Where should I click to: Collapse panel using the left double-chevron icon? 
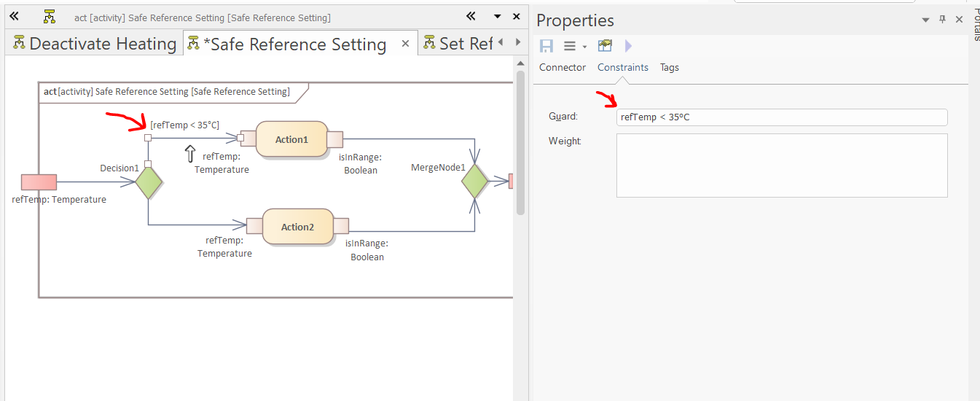[x=14, y=16]
